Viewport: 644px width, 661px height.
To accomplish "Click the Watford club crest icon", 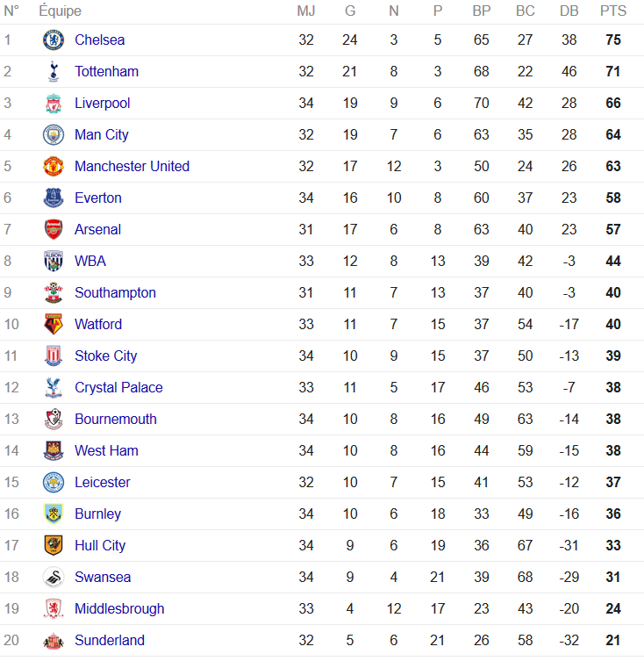I will tap(54, 324).
